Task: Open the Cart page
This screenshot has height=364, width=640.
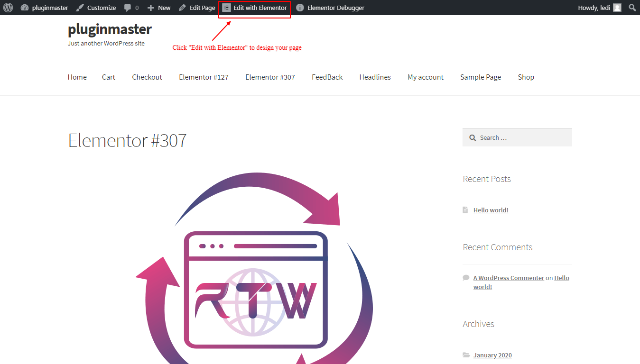Action: tap(109, 77)
